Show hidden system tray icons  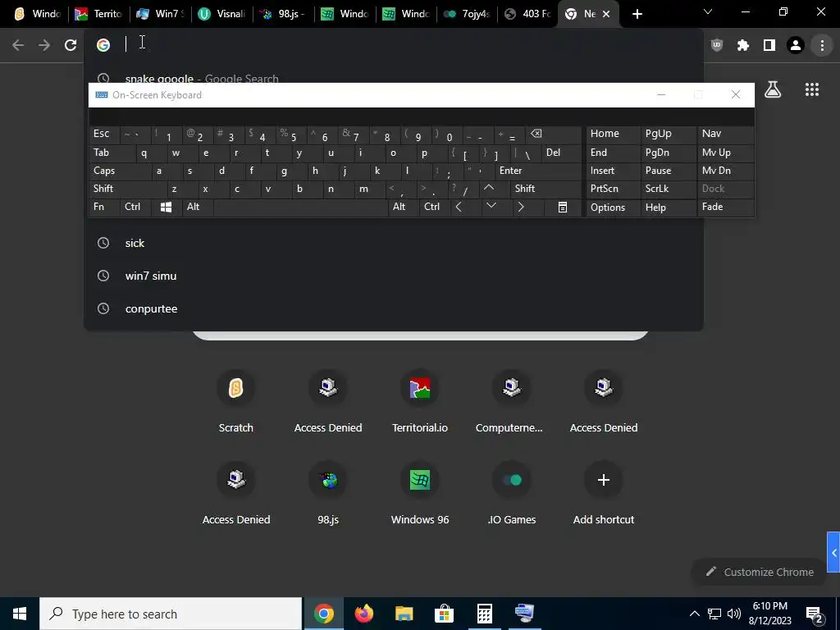(694, 614)
